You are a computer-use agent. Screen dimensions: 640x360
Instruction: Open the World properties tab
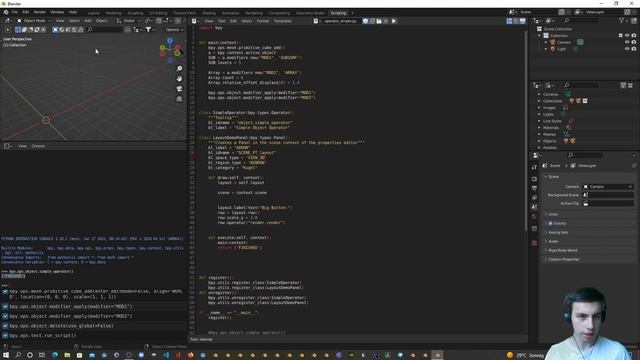point(534,216)
